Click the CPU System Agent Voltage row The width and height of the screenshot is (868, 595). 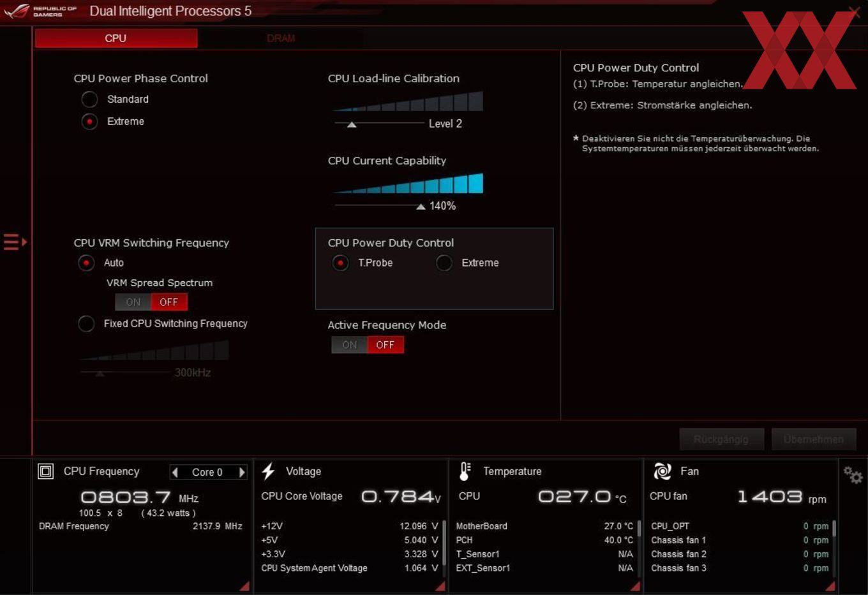pos(350,568)
